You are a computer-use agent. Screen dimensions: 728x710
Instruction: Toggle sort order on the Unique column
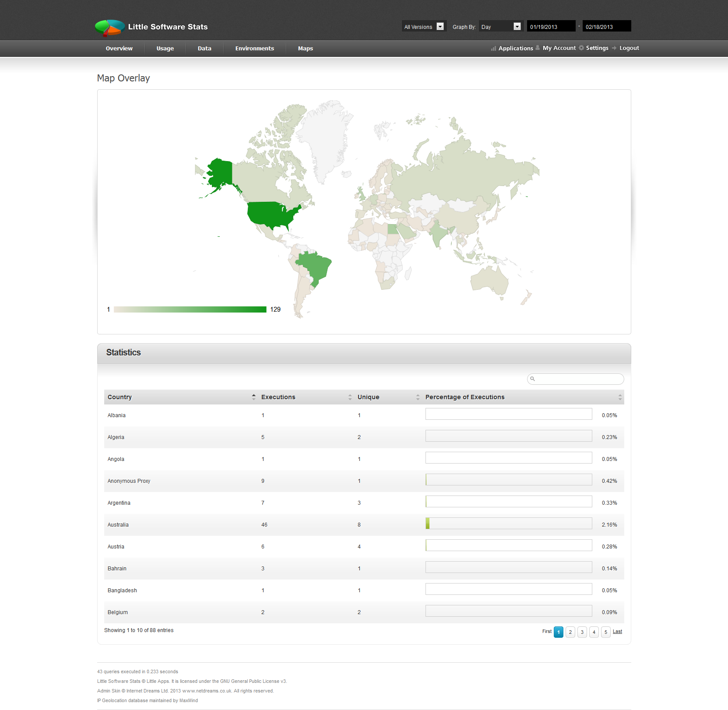(417, 397)
